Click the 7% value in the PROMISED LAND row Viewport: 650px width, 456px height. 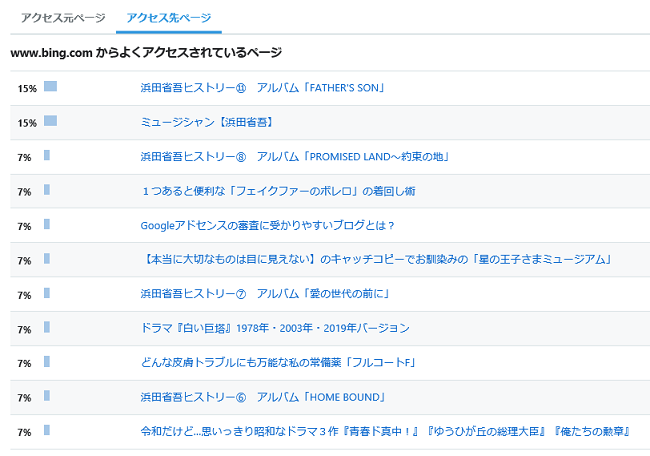click(x=24, y=157)
